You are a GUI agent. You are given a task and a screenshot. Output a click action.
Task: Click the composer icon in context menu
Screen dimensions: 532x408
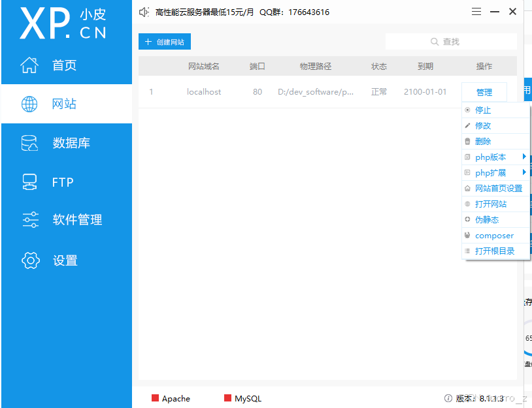[467, 235]
